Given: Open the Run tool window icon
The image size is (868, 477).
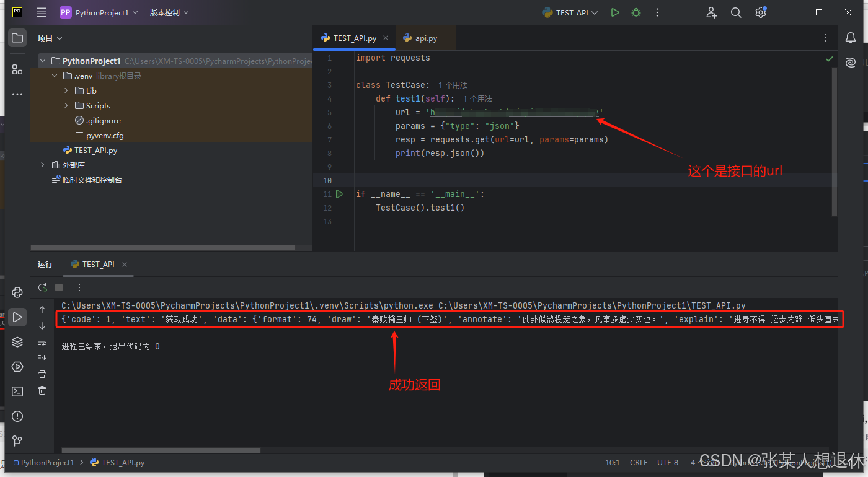Looking at the screenshot, I should click(17, 317).
